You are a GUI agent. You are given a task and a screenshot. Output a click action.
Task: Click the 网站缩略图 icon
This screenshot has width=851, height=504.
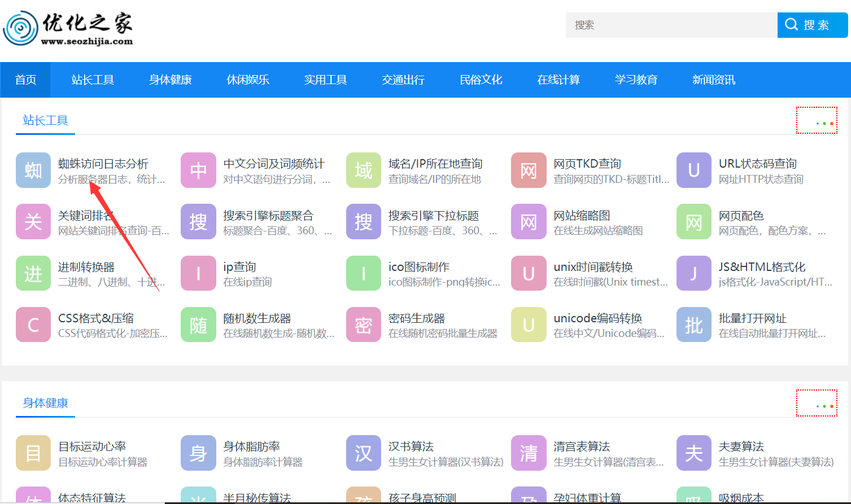529,222
